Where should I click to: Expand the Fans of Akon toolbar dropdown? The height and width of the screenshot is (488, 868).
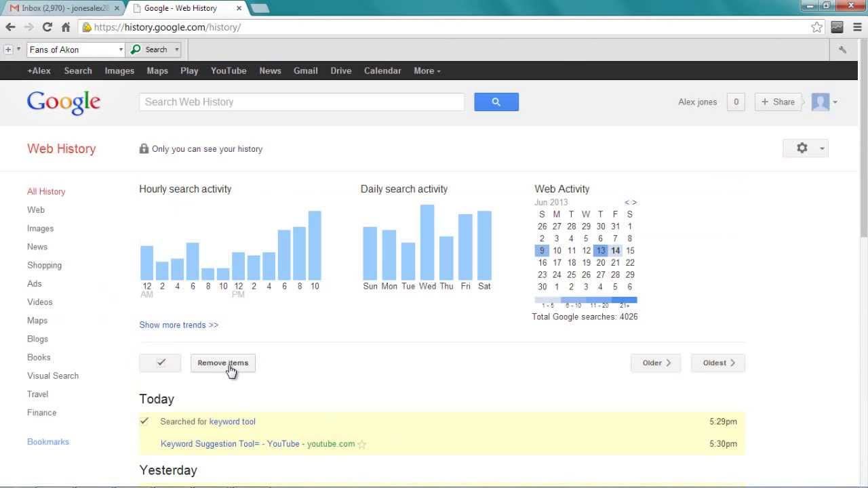click(x=121, y=49)
